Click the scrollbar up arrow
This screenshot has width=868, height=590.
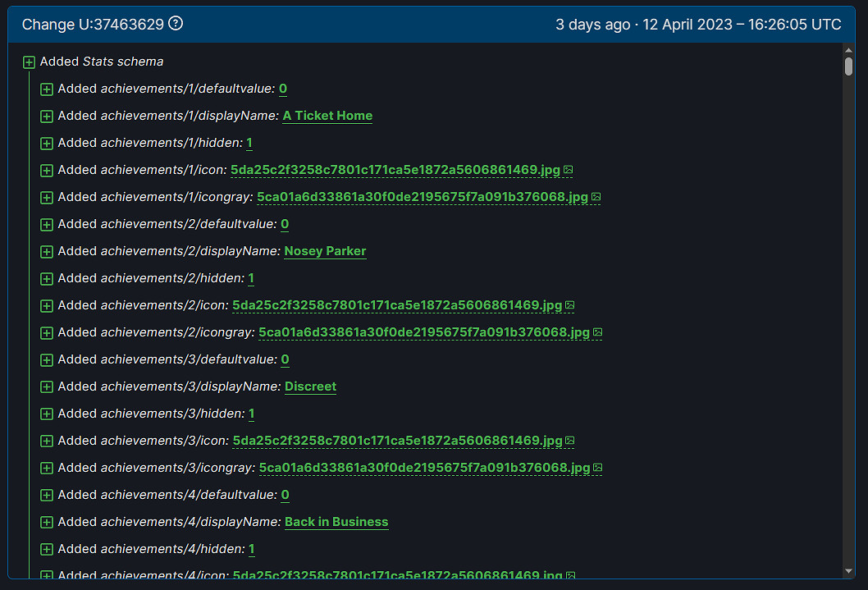click(x=848, y=51)
